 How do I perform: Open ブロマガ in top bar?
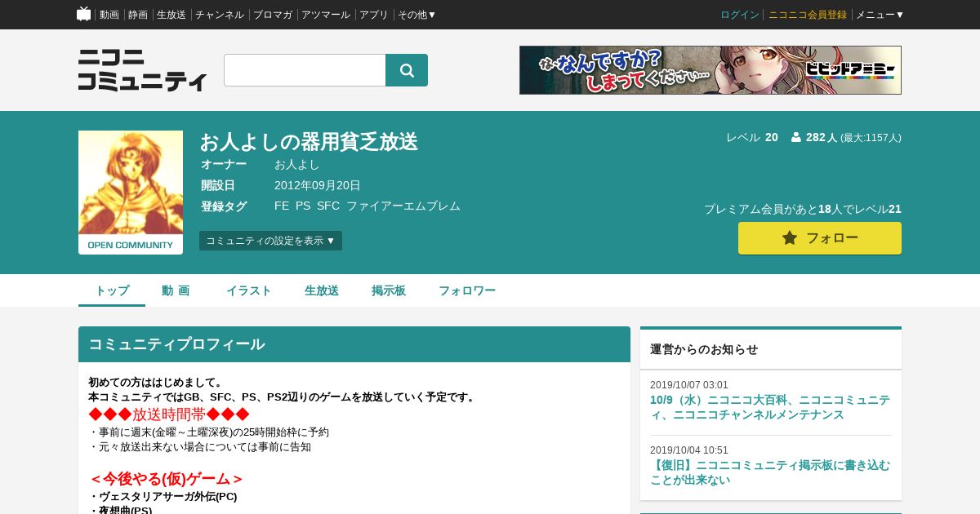pos(273,15)
